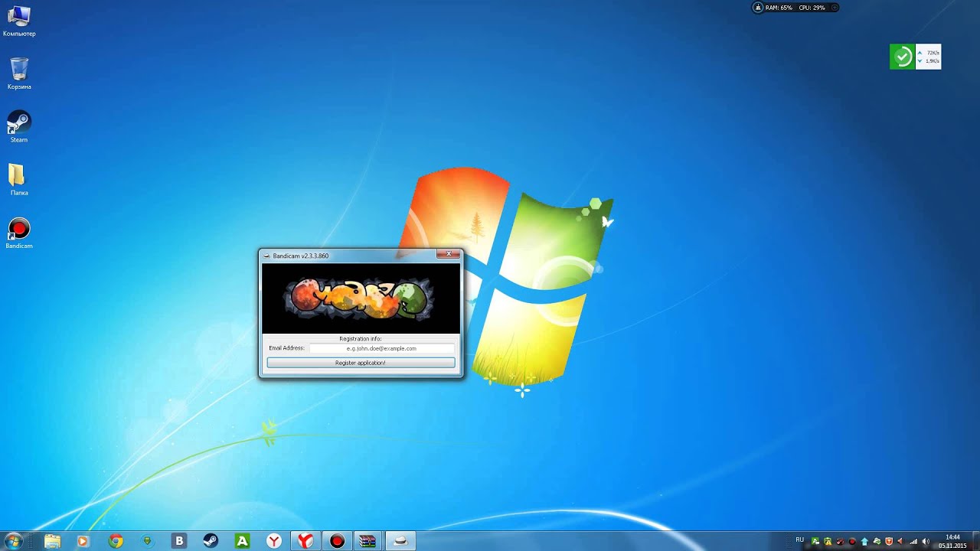Screen dimensions: 980x551
Task: Click the Show desktop strip at the taskbar edge
Action: click(x=975, y=541)
